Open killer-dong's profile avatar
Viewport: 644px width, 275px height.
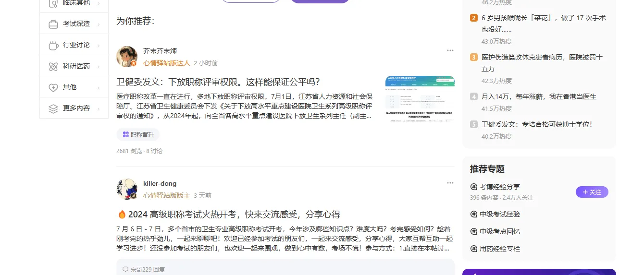(x=127, y=189)
